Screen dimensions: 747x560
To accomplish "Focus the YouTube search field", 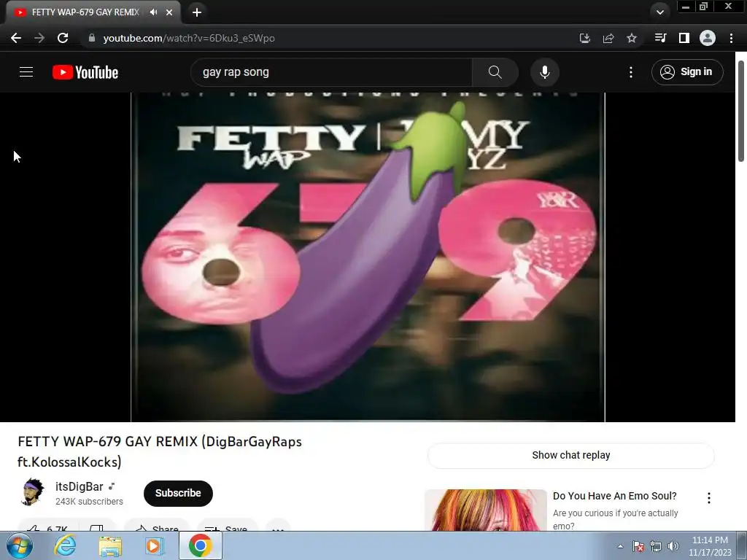I will click(331, 72).
